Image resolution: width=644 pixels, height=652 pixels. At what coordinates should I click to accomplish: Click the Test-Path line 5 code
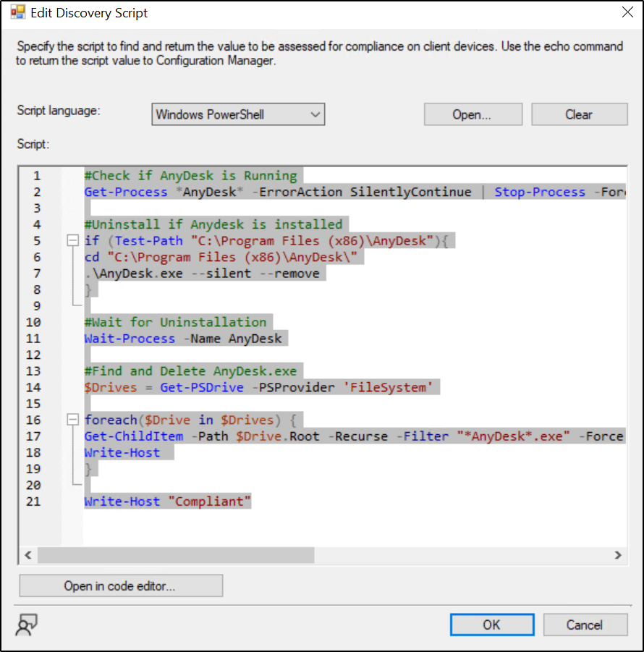click(x=266, y=240)
